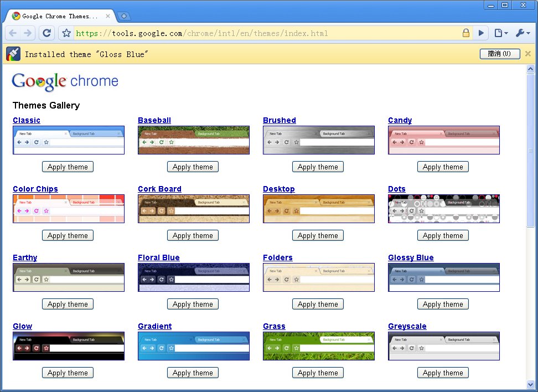Open a new tab with the plus button
This screenshot has height=392, width=538.
pos(124,16)
